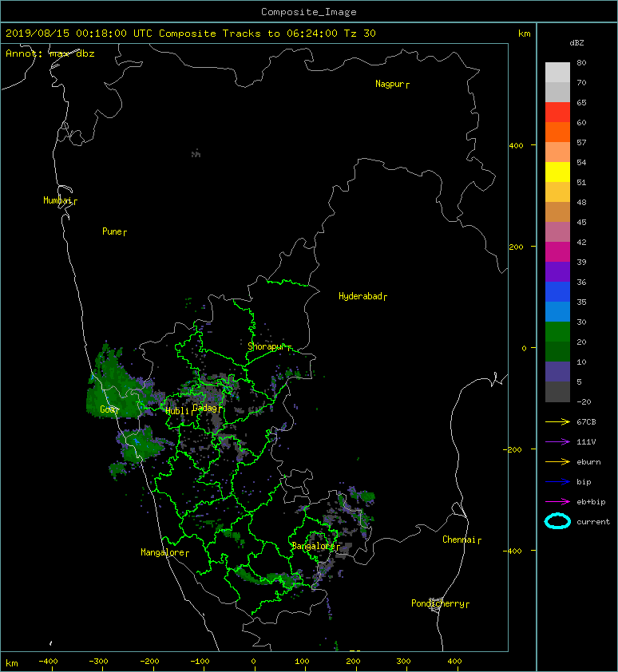Click the eb+bip legend text
618x672 pixels.
coord(591,502)
